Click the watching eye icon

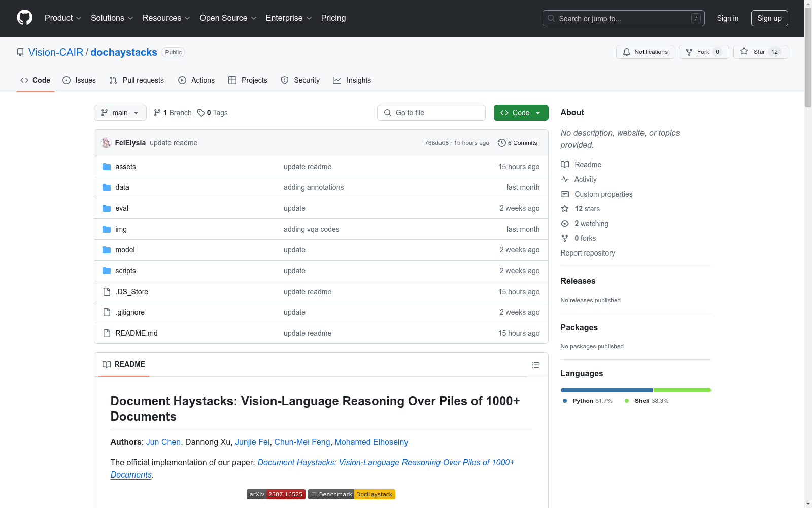tap(565, 224)
